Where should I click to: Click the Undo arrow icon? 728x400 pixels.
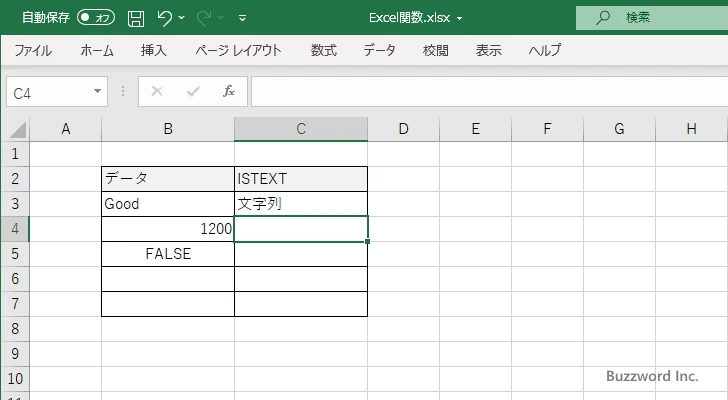164,18
